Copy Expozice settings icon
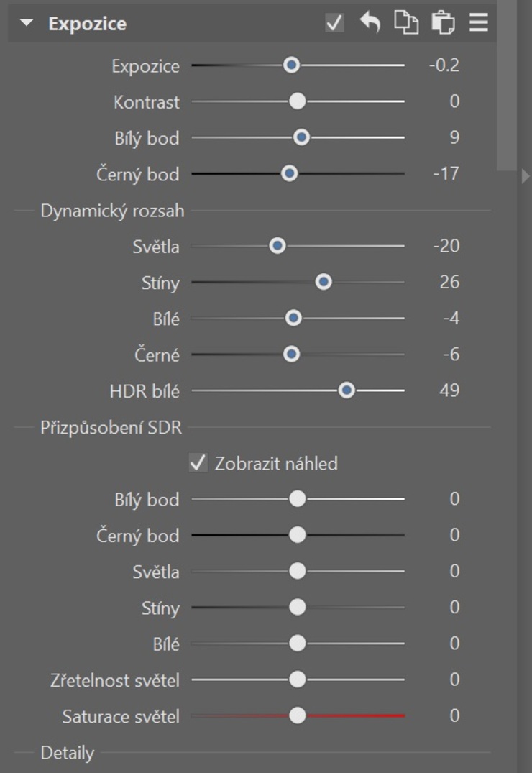The image size is (532, 773). tap(406, 23)
